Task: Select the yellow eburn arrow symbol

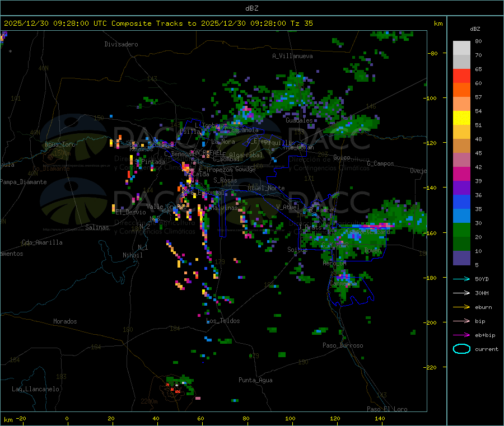Action: click(461, 307)
